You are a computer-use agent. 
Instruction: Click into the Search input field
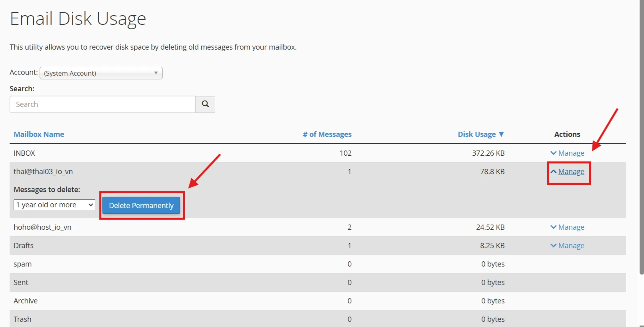pos(102,104)
